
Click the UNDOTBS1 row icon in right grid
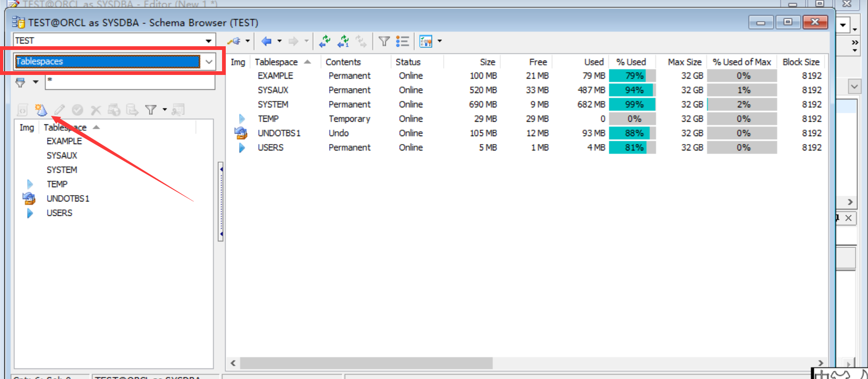coord(241,133)
